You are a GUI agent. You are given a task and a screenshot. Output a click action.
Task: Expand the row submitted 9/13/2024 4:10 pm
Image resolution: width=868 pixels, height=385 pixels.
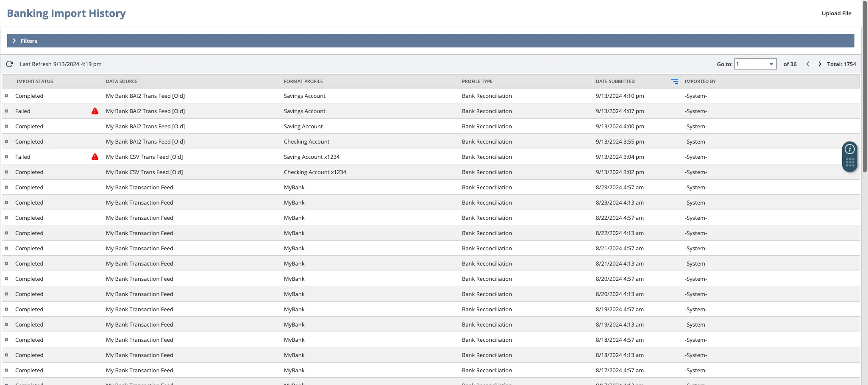pos(6,96)
